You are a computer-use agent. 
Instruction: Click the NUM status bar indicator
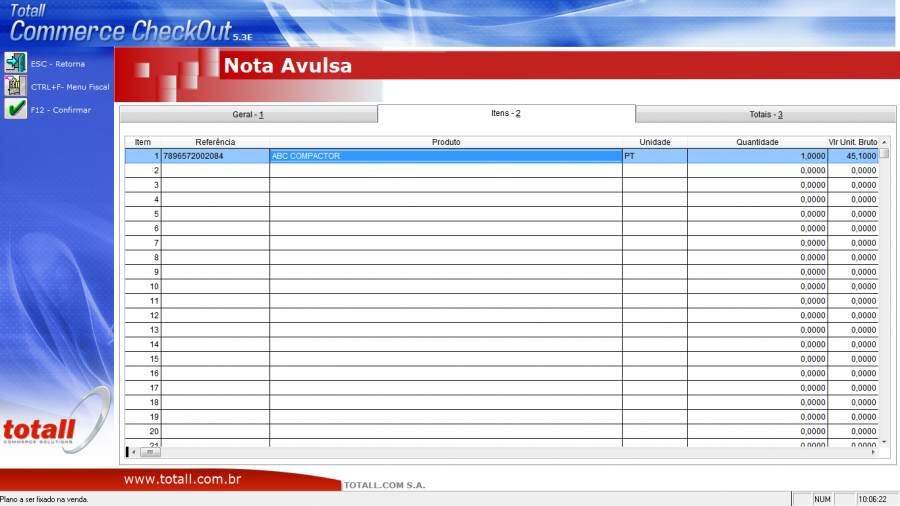tap(822, 500)
